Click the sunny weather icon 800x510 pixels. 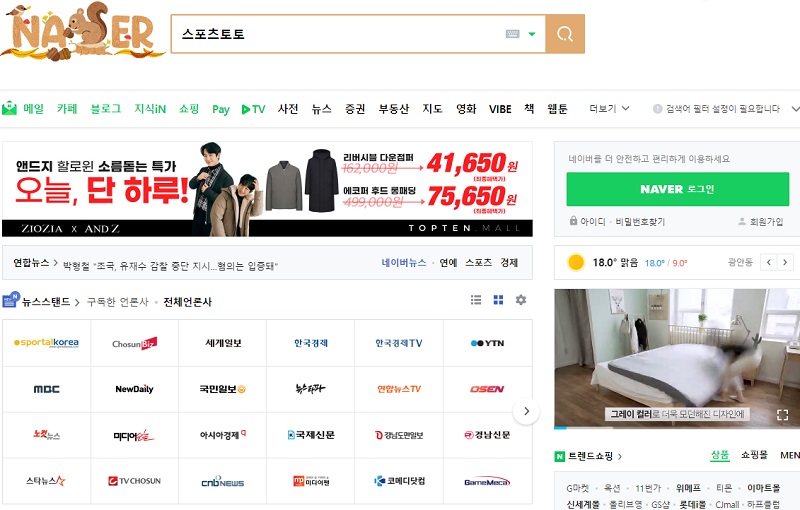pos(576,263)
